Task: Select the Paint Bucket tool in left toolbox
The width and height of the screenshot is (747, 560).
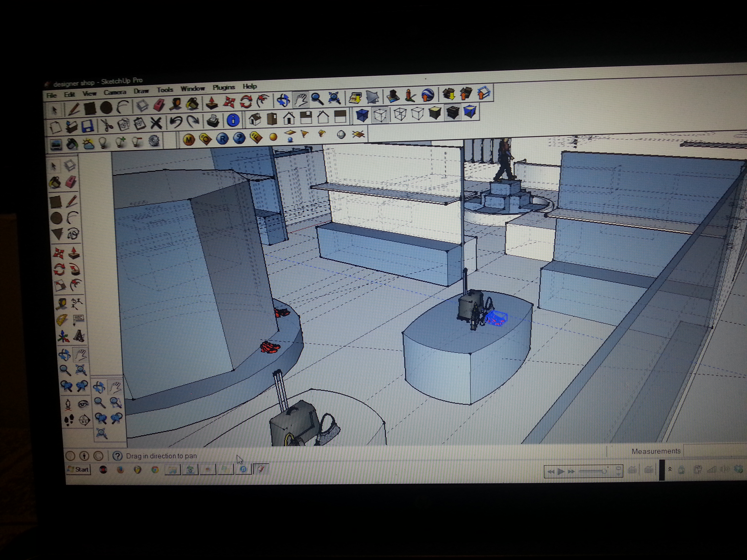Action: click(55, 183)
